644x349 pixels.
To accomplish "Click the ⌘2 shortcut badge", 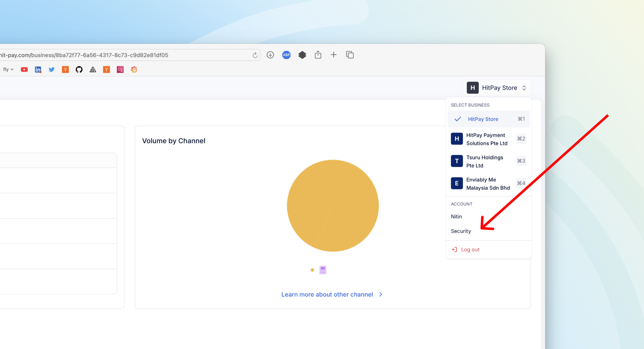I will tap(521, 139).
